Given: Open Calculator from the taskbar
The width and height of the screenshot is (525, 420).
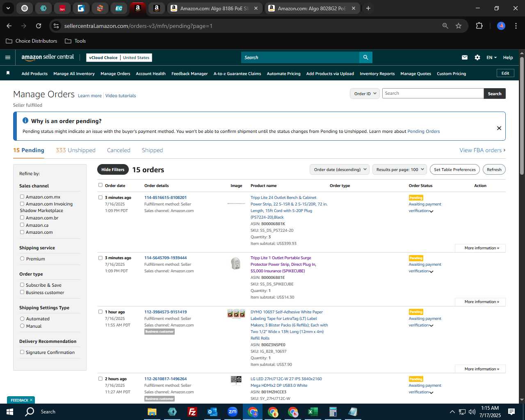Looking at the screenshot, I should (x=333, y=412).
